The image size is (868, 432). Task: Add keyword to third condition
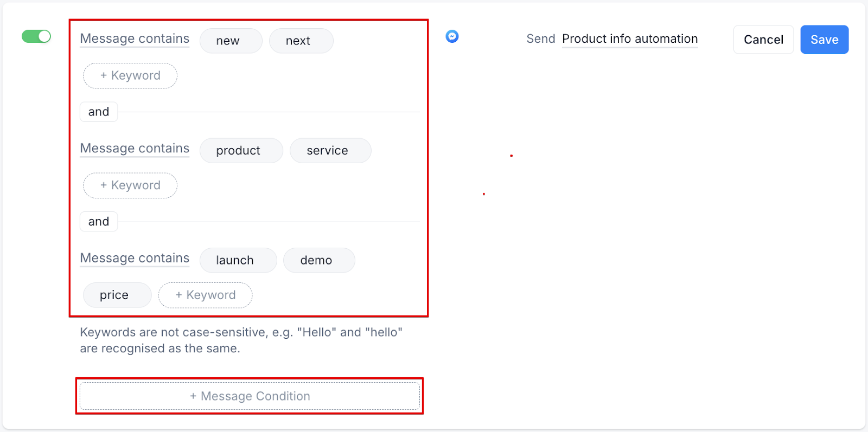pyautogui.click(x=205, y=295)
